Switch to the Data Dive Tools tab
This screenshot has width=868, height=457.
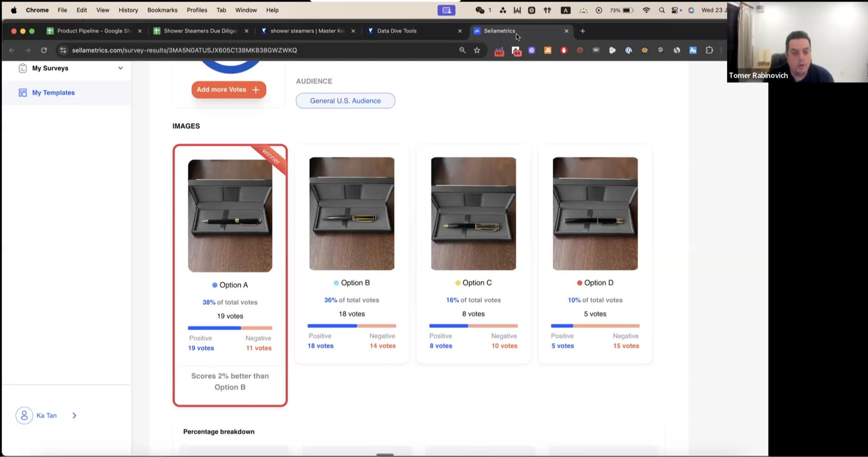tap(414, 31)
